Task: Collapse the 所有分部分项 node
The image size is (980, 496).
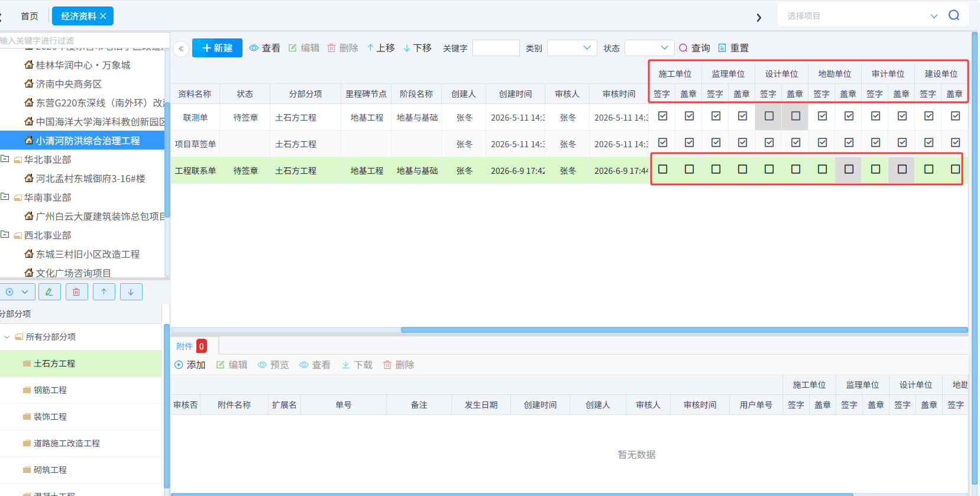Action: pyautogui.click(x=7, y=337)
